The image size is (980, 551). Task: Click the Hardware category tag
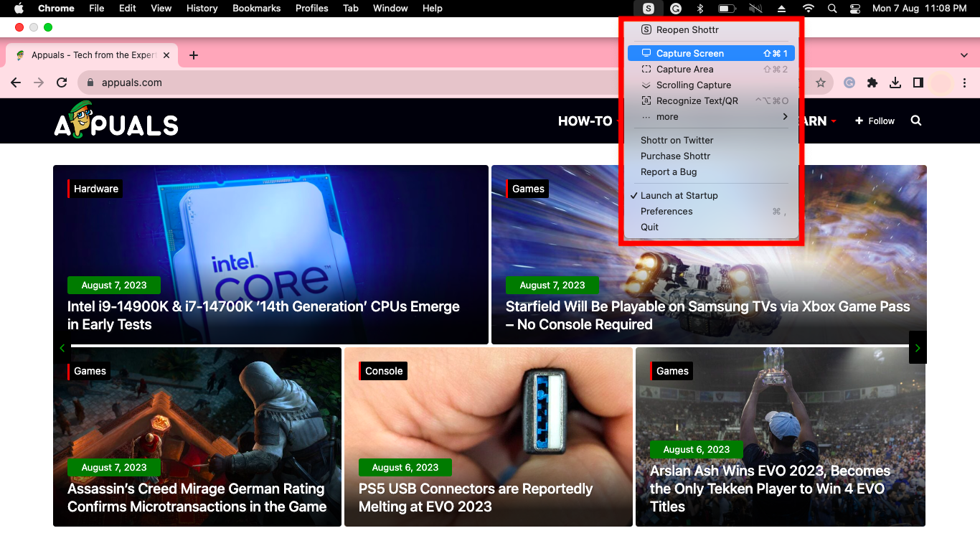coord(95,189)
